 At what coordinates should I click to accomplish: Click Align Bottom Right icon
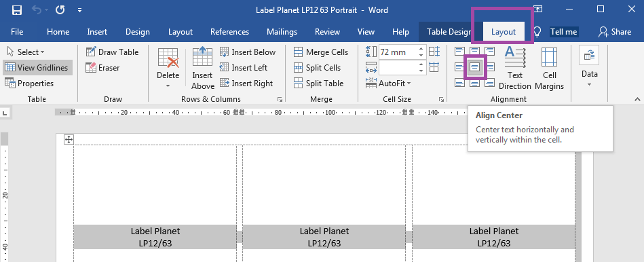point(489,83)
